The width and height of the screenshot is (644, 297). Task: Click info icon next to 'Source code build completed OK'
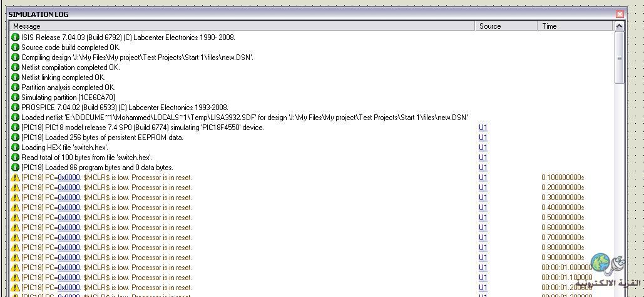click(15, 47)
